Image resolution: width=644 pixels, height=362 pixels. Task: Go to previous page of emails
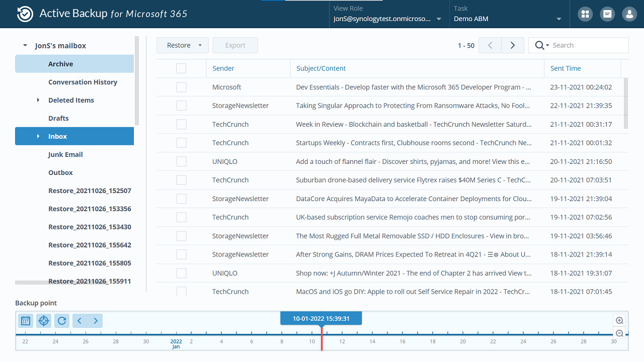pos(490,45)
